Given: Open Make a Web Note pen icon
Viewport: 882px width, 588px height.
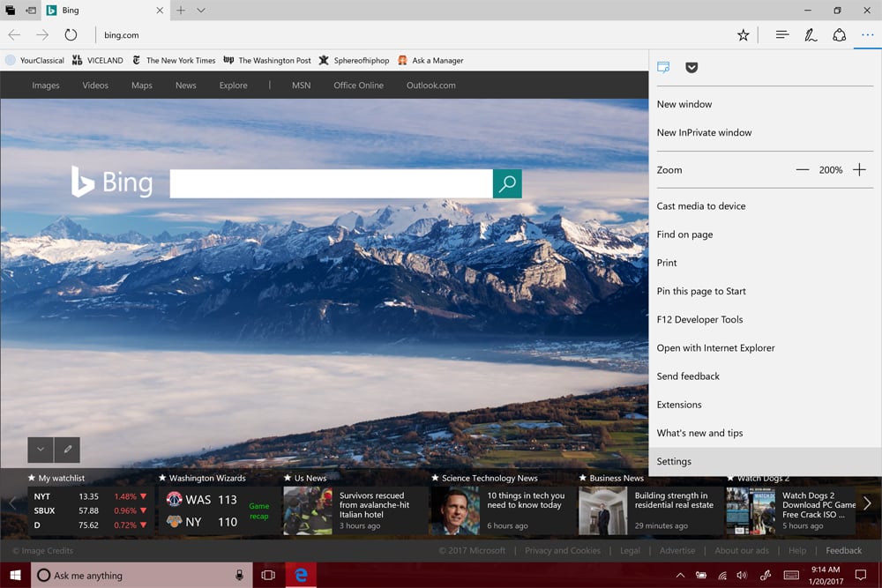Looking at the screenshot, I should pyautogui.click(x=810, y=35).
